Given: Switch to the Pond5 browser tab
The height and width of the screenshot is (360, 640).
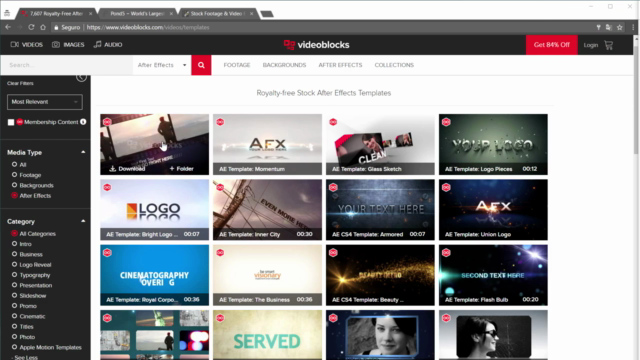Looking at the screenshot, I should pos(137,13).
